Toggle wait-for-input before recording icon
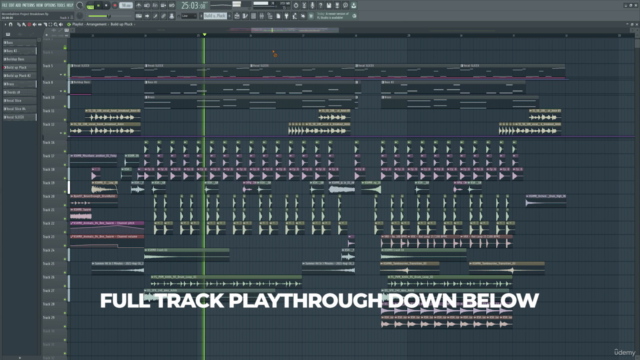 click(147, 5)
